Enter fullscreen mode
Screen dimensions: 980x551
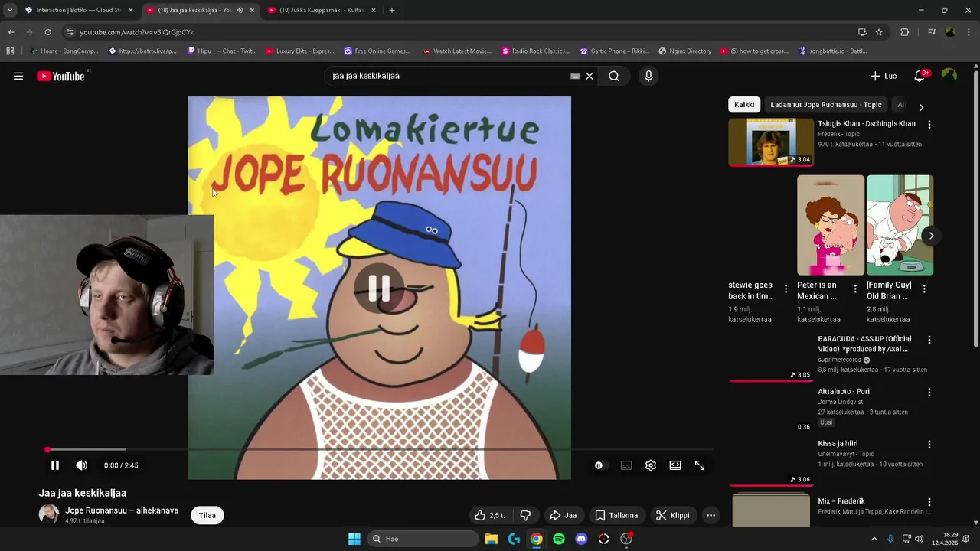700,465
